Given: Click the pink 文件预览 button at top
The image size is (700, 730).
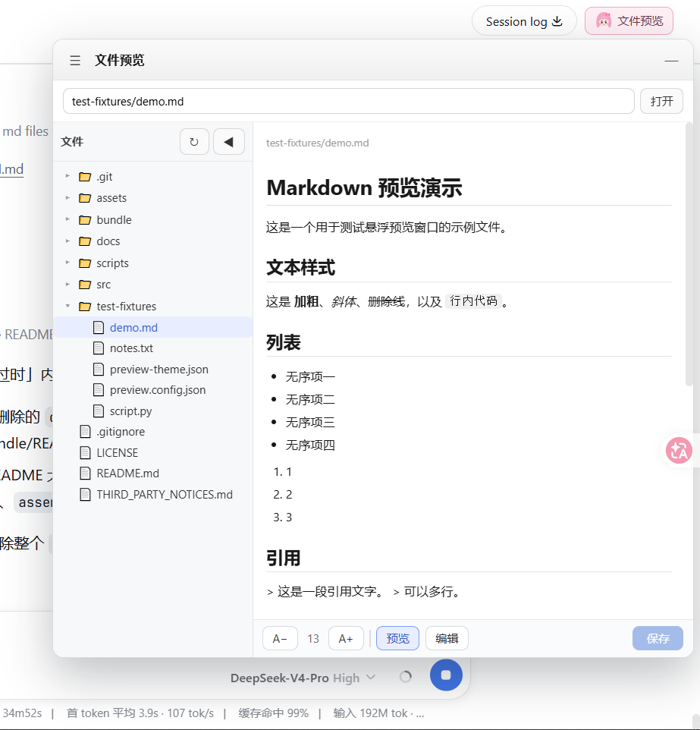Looking at the screenshot, I should point(629,21).
